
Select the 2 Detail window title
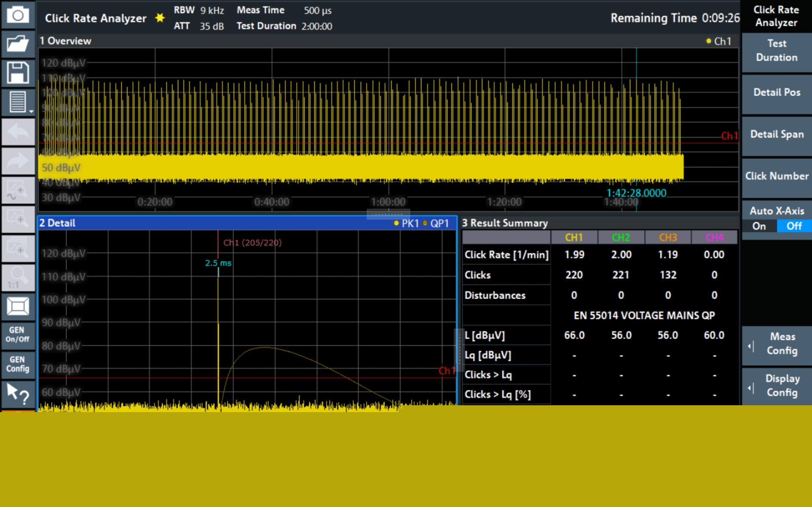[57, 223]
